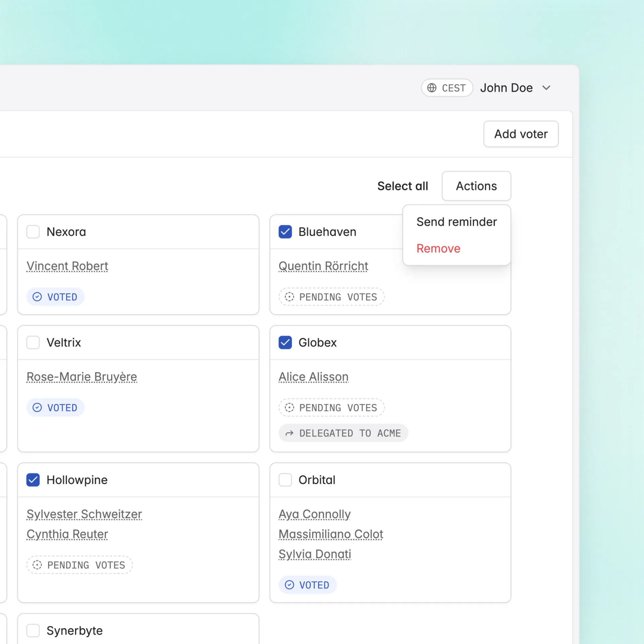
Task: Open Massimiliano Colot's profile link
Action: point(331,534)
